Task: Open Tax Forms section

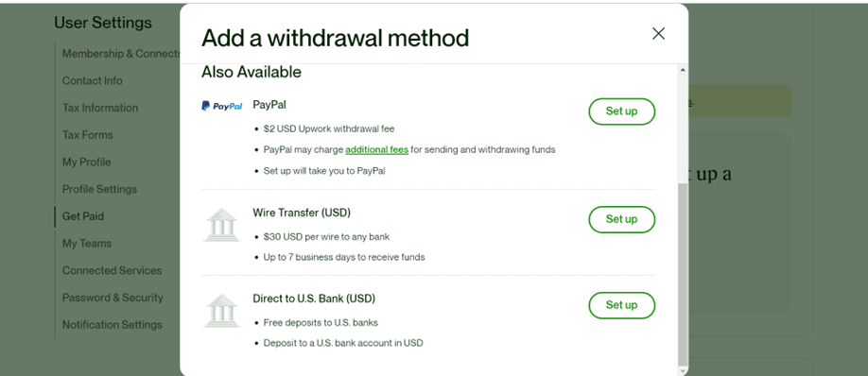Action: coord(88,135)
